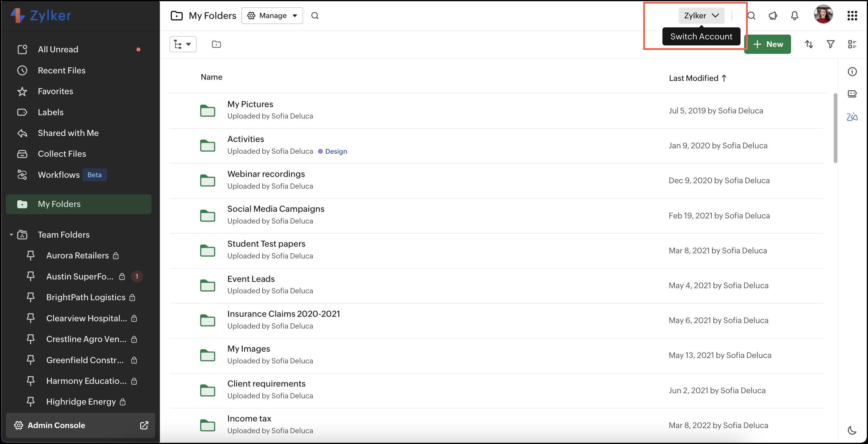Open the notifications bell
The height and width of the screenshot is (444, 868).
(794, 16)
